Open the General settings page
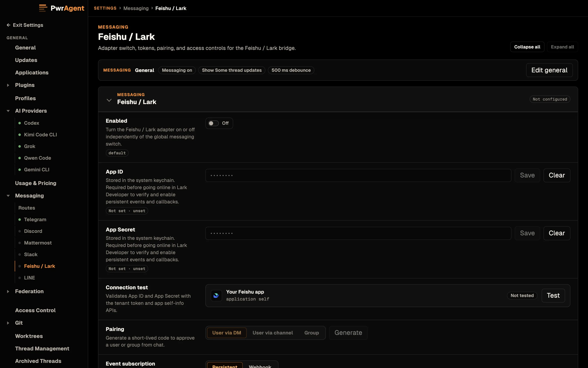Image resolution: width=588 pixels, height=368 pixels. pos(25,48)
